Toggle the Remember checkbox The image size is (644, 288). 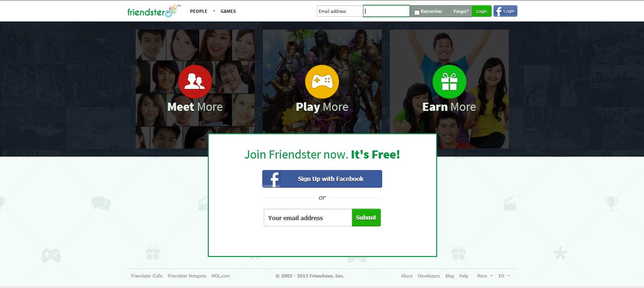pos(417,12)
